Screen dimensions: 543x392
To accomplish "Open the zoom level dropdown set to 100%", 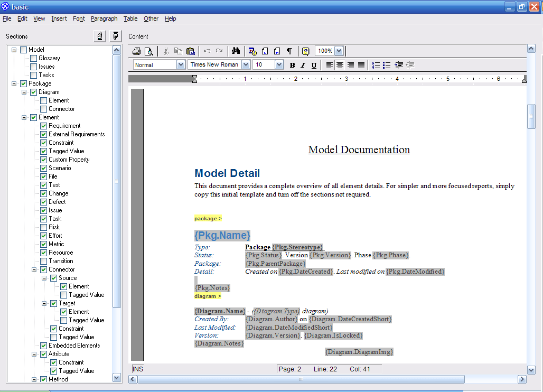I will (x=338, y=51).
